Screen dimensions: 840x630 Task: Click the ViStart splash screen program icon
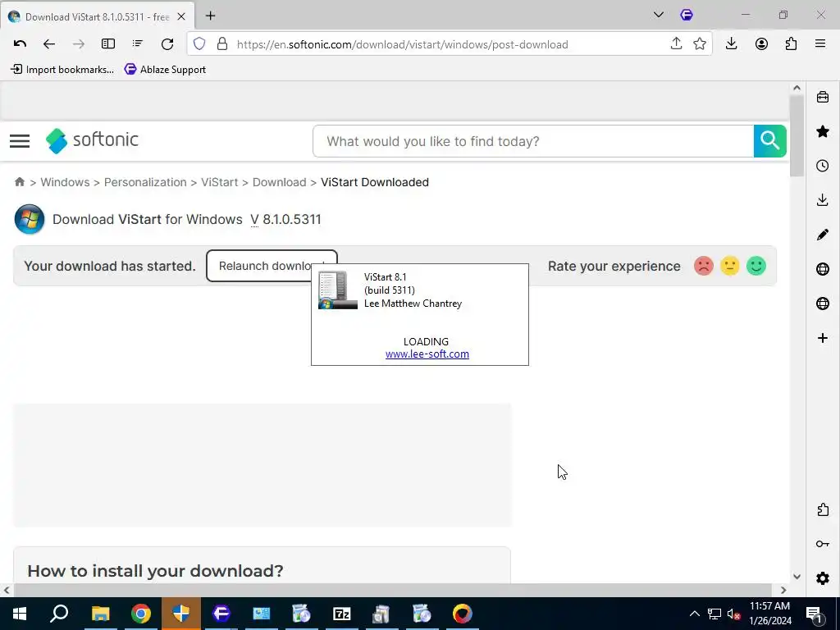[x=337, y=290]
